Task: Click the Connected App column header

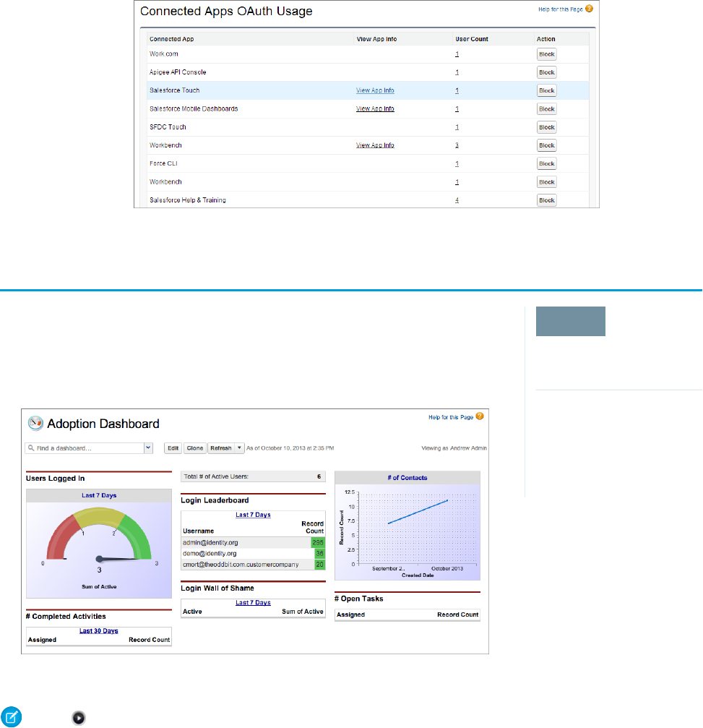Action: coord(172,39)
